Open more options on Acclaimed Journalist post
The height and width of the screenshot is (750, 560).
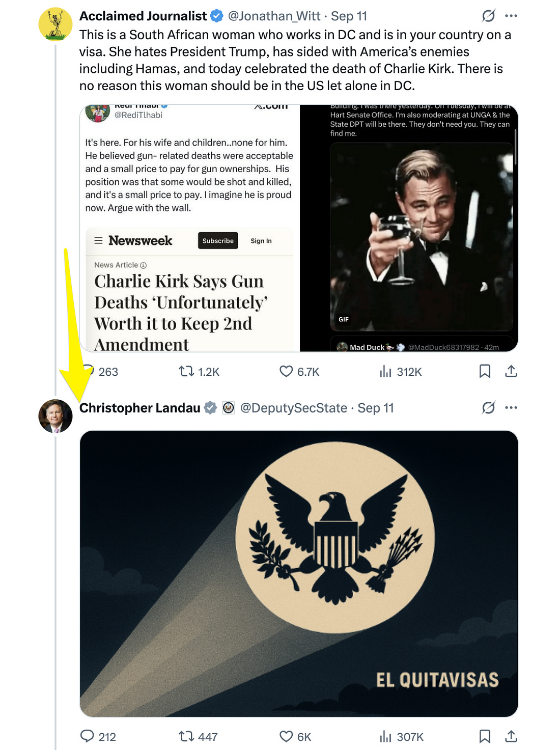pos(511,16)
